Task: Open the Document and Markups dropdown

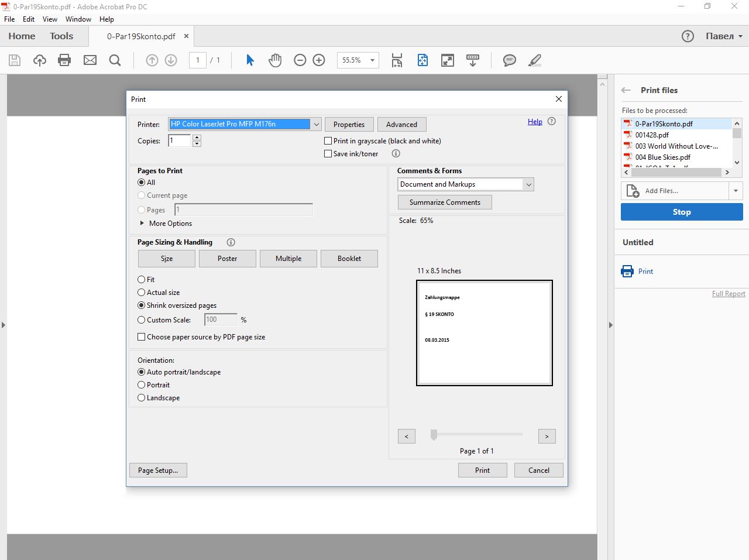Action: pos(528,184)
